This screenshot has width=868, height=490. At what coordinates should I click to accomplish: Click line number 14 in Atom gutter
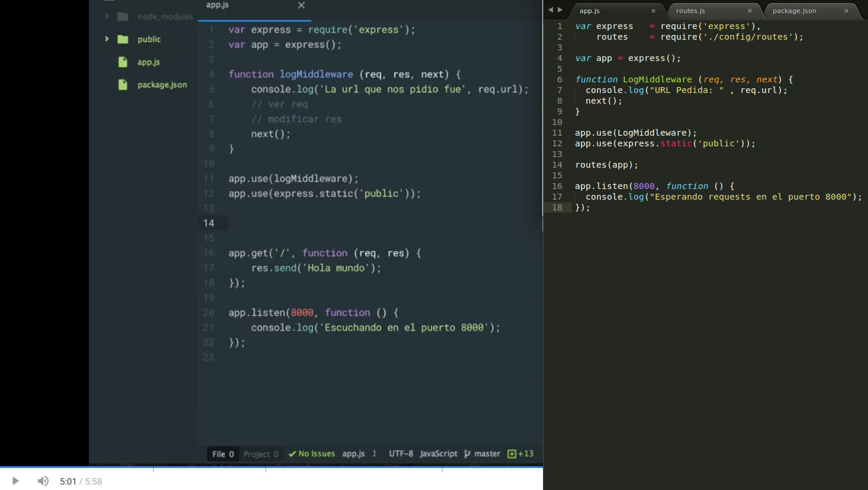pos(208,223)
